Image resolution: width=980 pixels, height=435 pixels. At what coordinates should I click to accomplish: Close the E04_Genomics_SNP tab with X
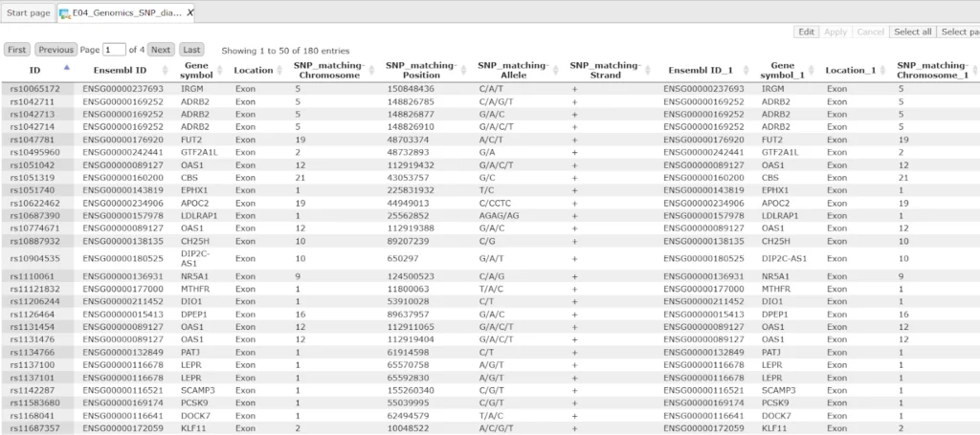tap(190, 12)
